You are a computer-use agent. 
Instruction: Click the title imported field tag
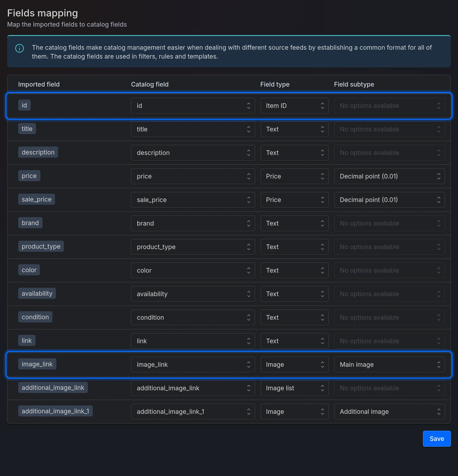[x=27, y=129]
